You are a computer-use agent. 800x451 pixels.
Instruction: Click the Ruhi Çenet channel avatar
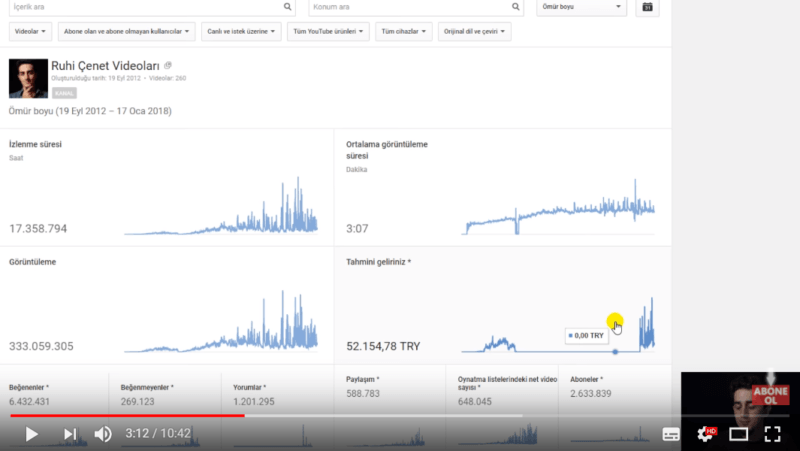[27, 78]
